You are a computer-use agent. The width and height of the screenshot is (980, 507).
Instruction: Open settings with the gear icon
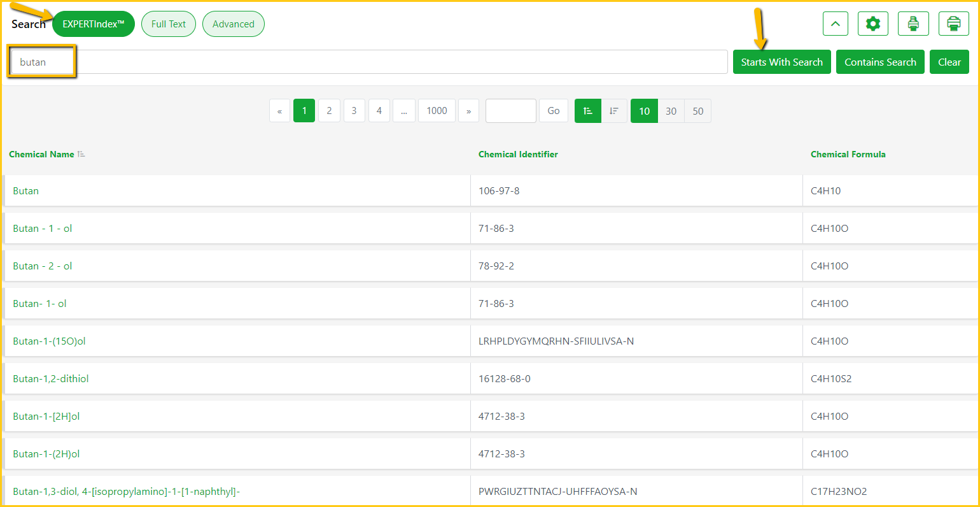pyautogui.click(x=872, y=24)
